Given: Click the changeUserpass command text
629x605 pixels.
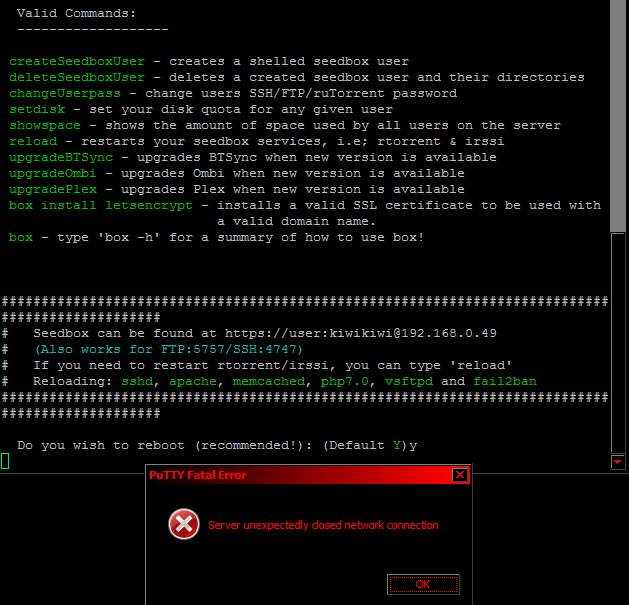Looking at the screenshot, I should point(65,93).
